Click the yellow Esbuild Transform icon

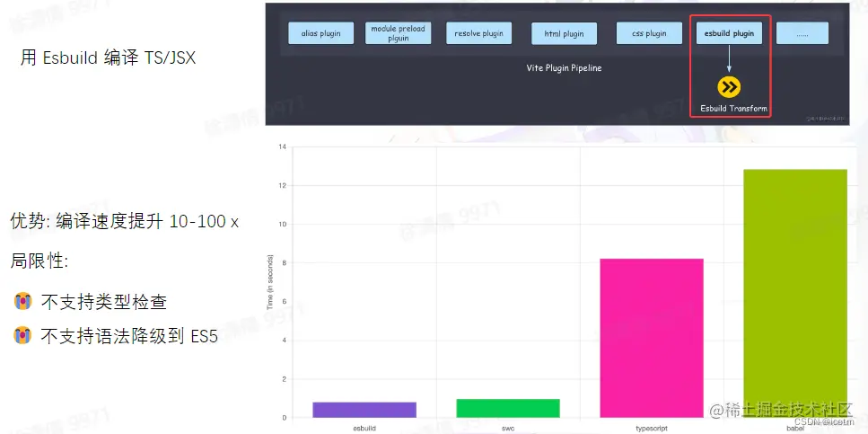pyautogui.click(x=729, y=86)
